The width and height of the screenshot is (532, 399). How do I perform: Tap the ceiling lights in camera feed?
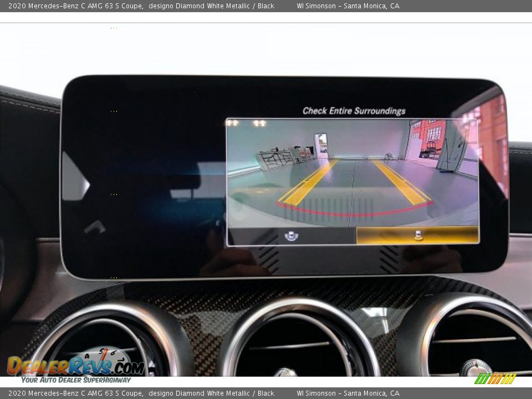click(x=245, y=123)
